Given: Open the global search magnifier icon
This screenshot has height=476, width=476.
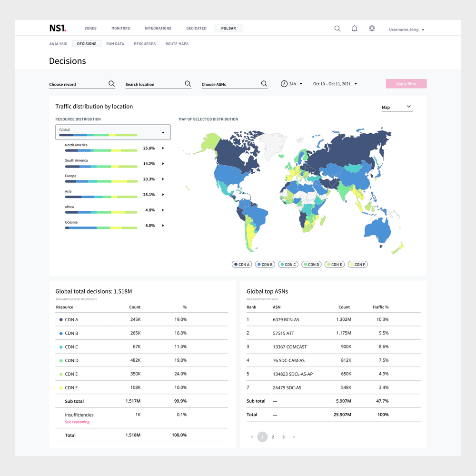Looking at the screenshot, I should click(x=337, y=29).
